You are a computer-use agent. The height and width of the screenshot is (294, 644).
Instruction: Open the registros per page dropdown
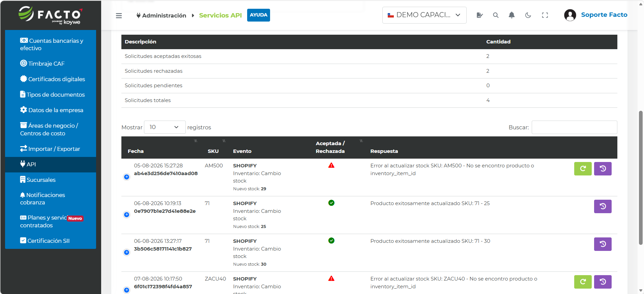pos(165,127)
